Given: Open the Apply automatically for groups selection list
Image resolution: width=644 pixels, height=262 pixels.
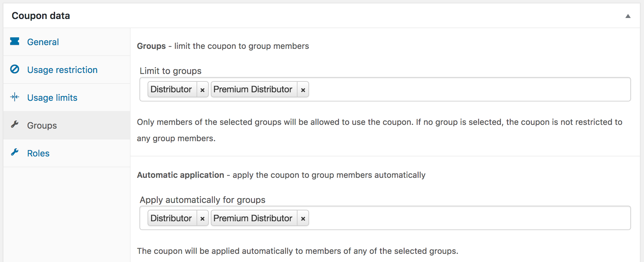Looking at the screenshot, I should pyautogui.click(x=442, y=218).
